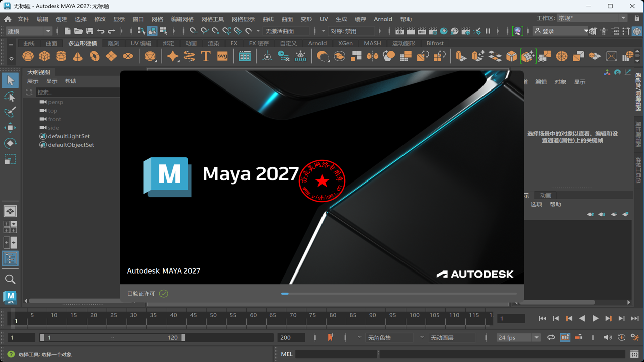The width and height of the screenshot is (644, 362).
Task: Play the timeline forwards
Action: pos(595,318)
